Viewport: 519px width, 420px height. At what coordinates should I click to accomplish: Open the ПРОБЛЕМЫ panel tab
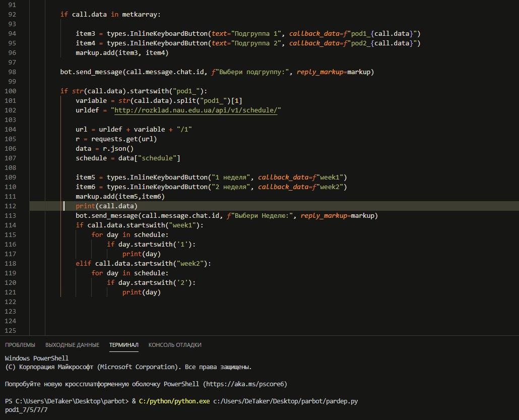click(x=20, y=345)
